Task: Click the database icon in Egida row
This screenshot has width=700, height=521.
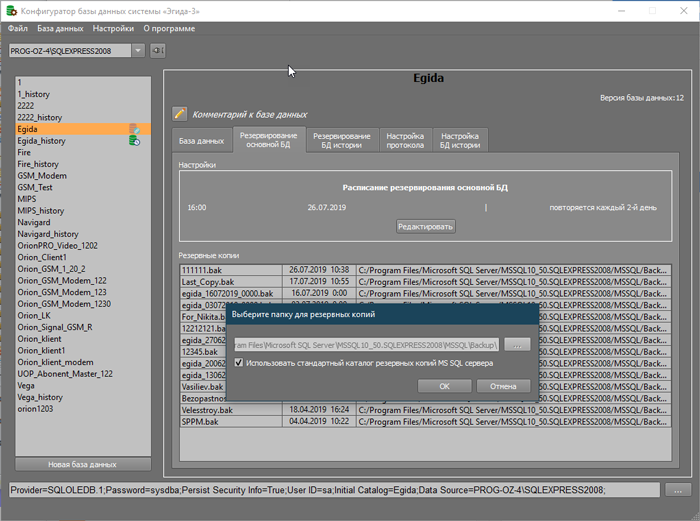Action: (134, 129)
